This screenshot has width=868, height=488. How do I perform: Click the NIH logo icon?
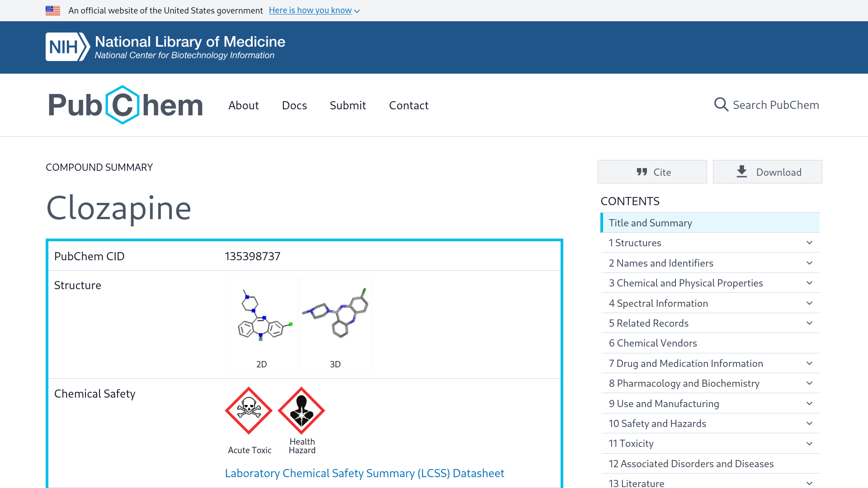[x=67, y=47]
